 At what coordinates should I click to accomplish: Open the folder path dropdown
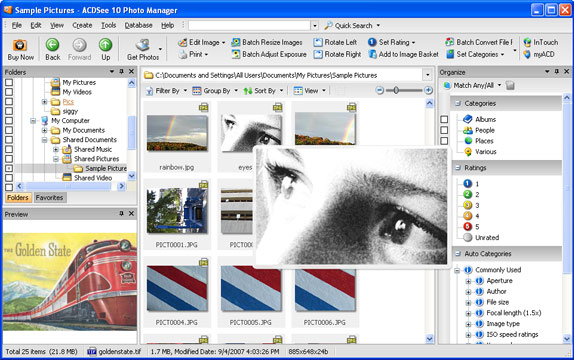(428, 75)
